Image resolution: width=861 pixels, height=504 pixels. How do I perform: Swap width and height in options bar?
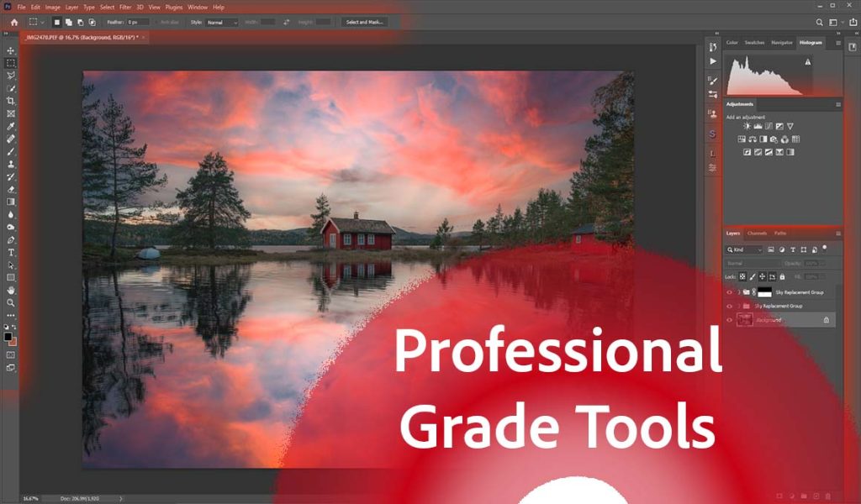coord(286,23)
